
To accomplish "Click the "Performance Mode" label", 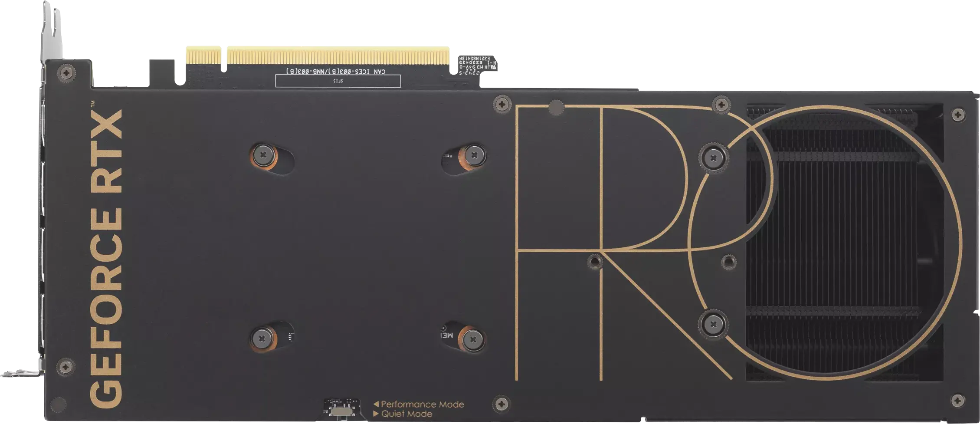I will pyautogui.click(x=422, y=404).
